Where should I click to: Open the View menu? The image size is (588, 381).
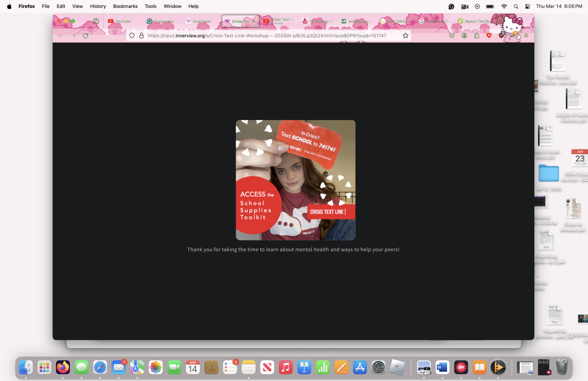(77, 6)
